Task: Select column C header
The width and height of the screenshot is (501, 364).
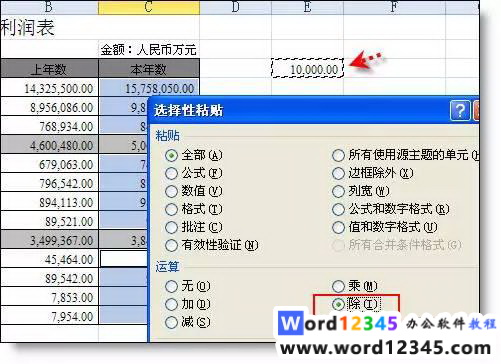Action: (149, 7)
